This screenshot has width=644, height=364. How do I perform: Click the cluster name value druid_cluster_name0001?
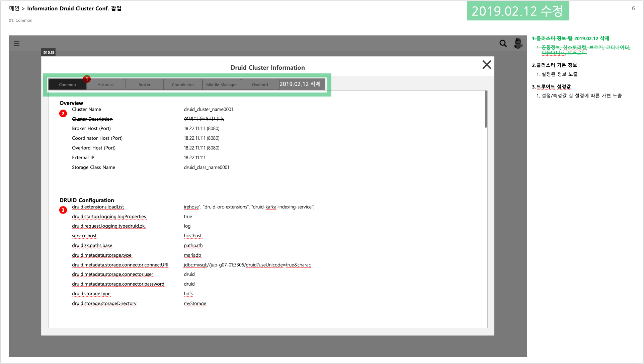click(208, 109)
